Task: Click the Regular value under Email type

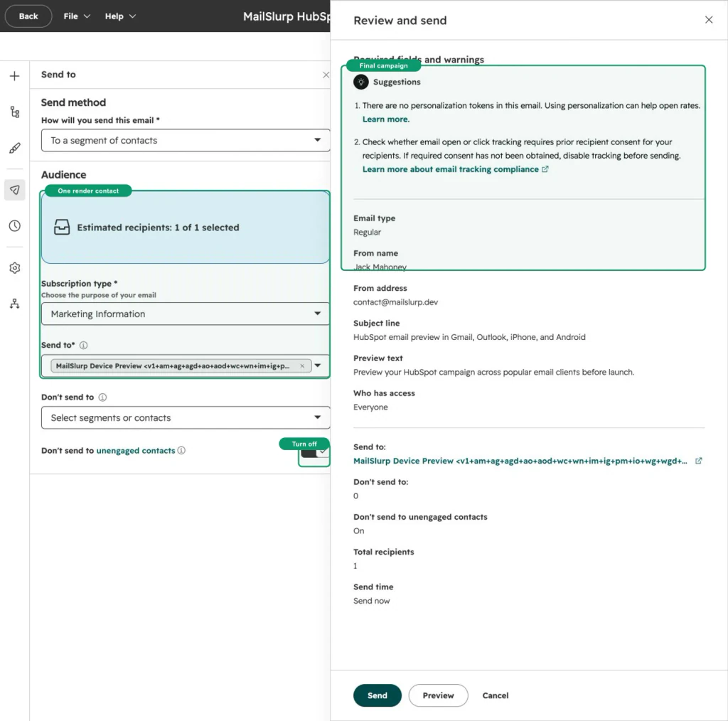Action: tap(367, 232)
